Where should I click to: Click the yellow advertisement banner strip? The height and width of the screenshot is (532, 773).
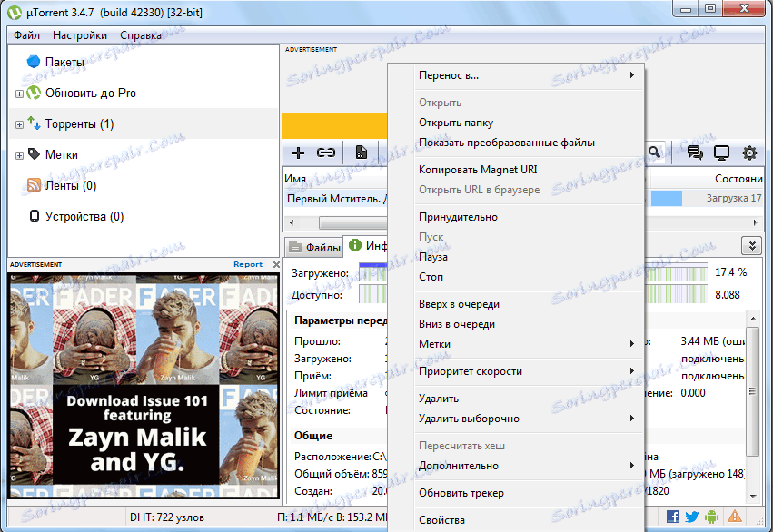pos(335,125)
